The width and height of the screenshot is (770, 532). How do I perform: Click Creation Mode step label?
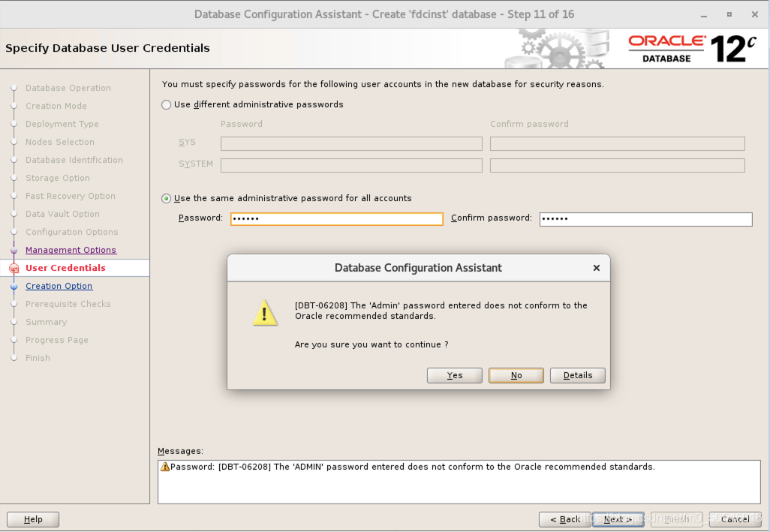click(56, 106)
